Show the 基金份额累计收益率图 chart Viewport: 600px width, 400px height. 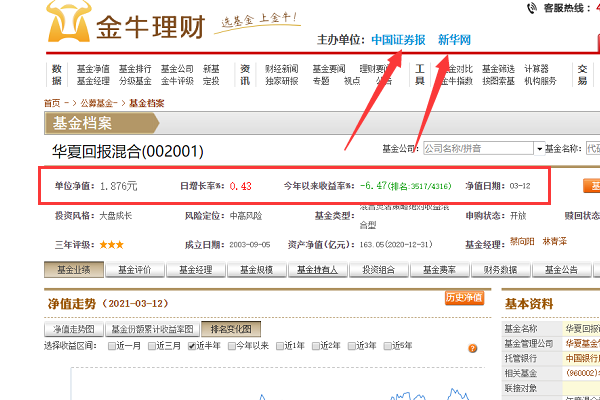tap(152, 329)
